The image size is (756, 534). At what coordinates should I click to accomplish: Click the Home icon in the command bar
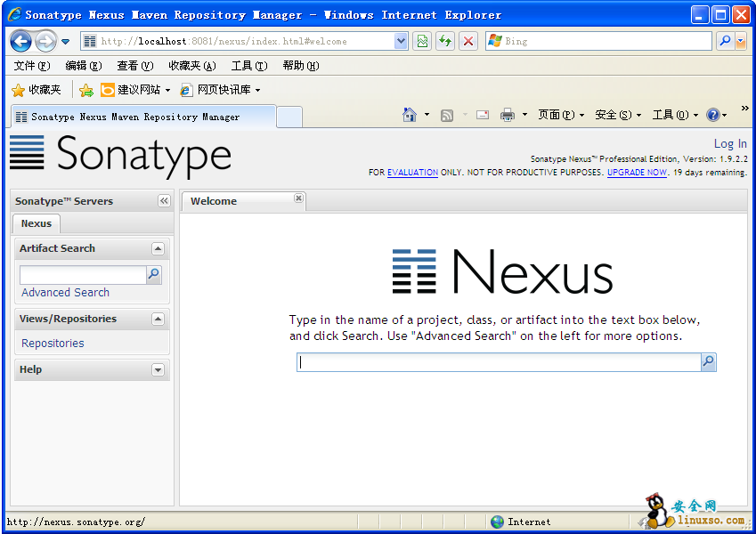410,115
